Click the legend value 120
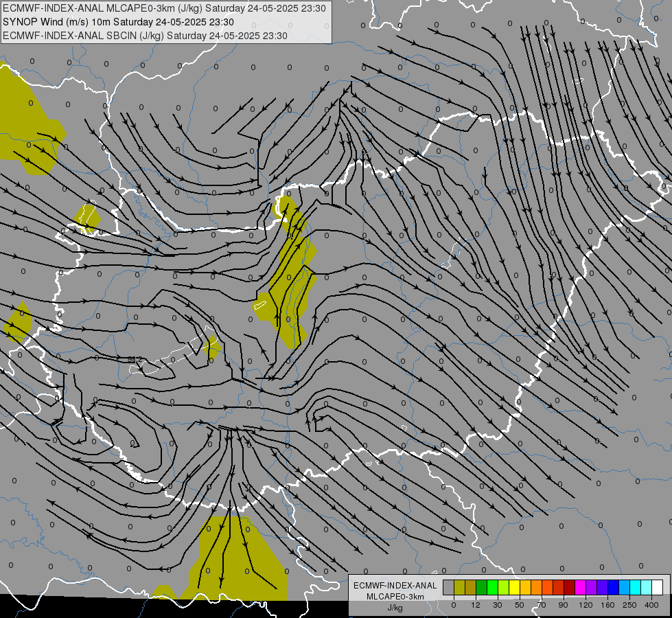This screenshot has width=672, height=618. click(586, 605)
